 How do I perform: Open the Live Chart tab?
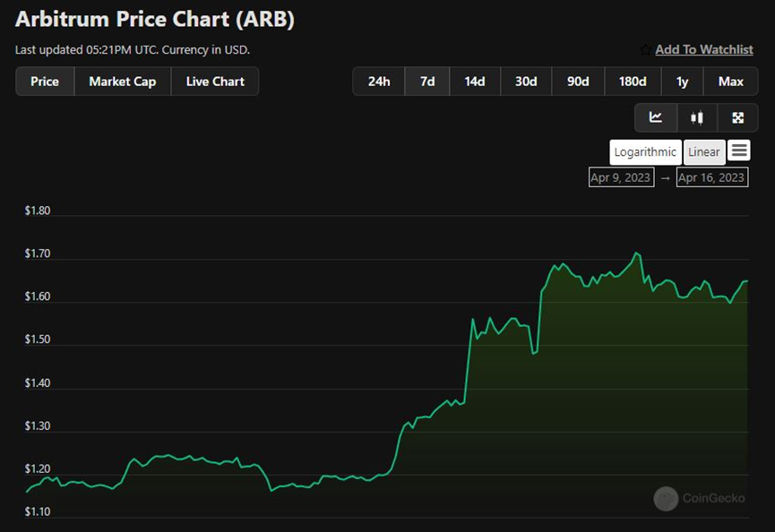(215, 82)
